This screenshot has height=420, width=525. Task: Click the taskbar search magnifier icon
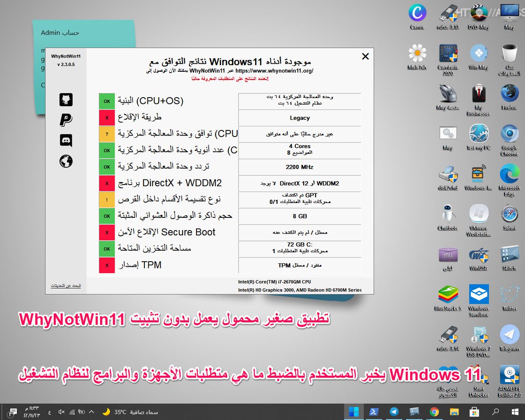coord(495,412)
